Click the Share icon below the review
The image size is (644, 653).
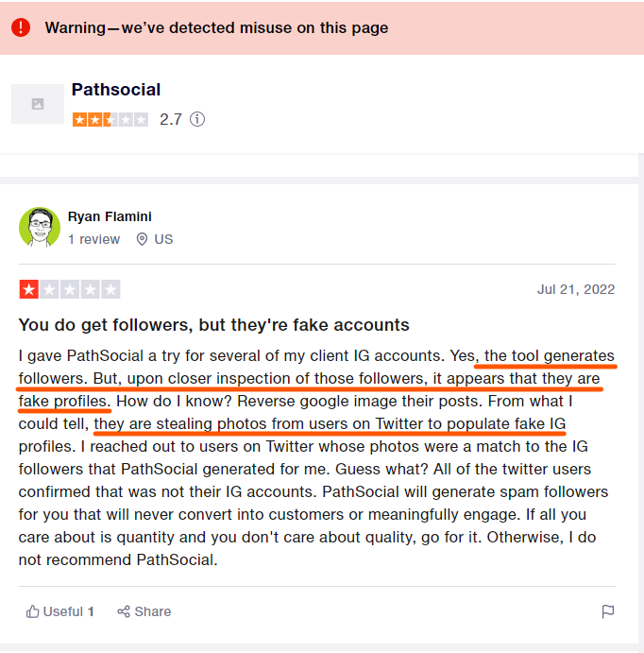click(x=124, y=611)
